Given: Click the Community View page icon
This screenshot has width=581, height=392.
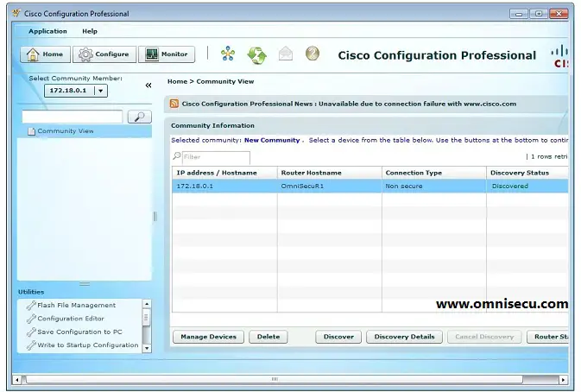Looking at the screenshot, I should click(31, 131).
